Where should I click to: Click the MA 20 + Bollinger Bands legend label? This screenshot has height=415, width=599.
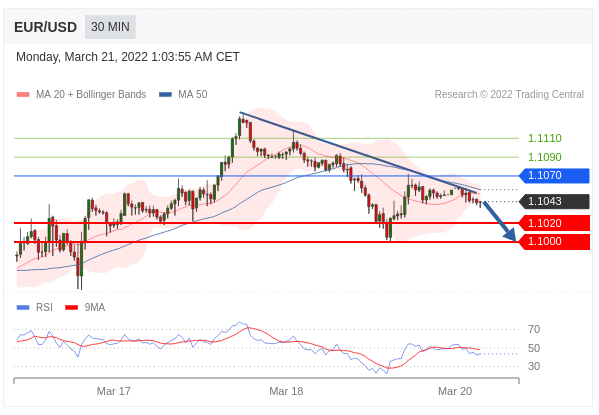91,94
